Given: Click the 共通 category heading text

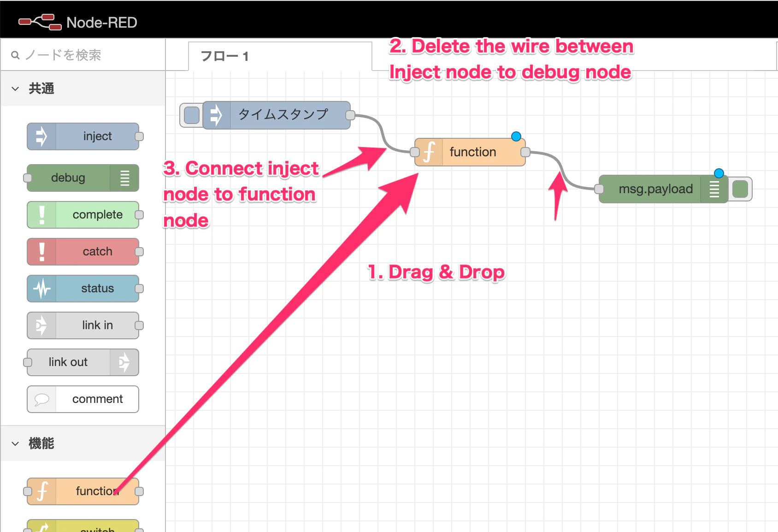Looking at the screenshot, I should pyautogui.click(x=41, y=89).
